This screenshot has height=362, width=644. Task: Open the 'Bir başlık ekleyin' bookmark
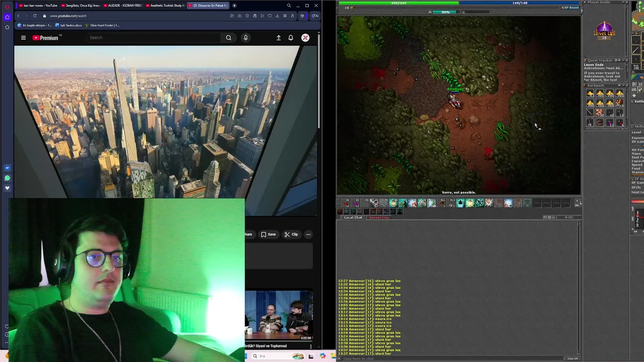pos(35,25)
